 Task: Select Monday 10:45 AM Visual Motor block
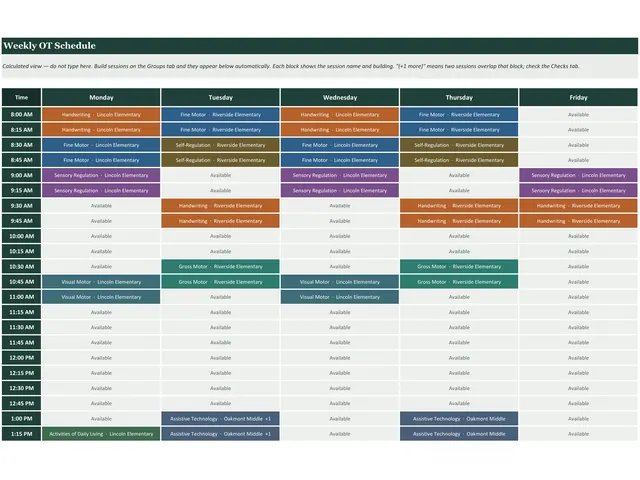click(101, 282)
